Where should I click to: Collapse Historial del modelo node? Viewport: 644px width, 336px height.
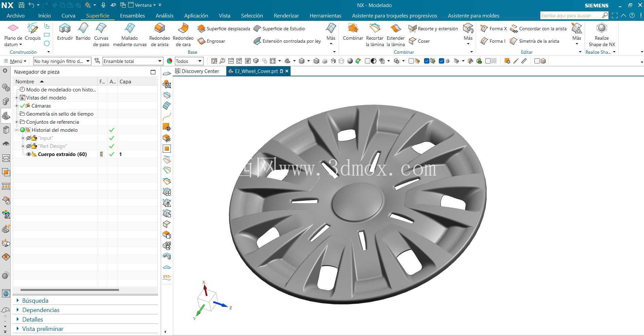[x=16, y=130]
